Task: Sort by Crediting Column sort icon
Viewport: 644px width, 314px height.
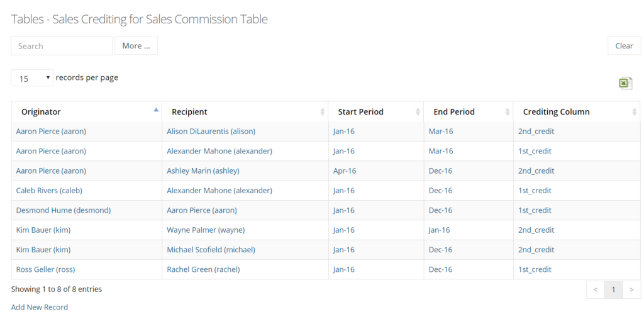Action: pos(634,112)
